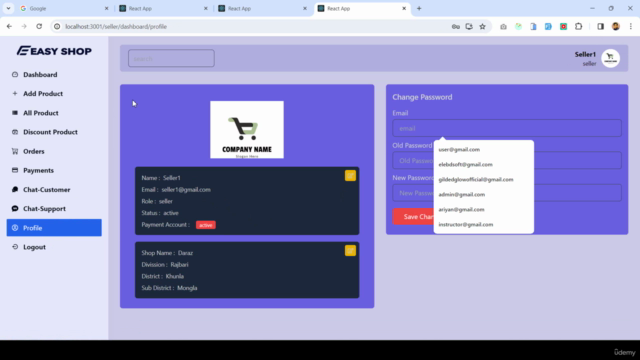Focus the Old Password field
The image size is (640, 360).
click(507, 160)
